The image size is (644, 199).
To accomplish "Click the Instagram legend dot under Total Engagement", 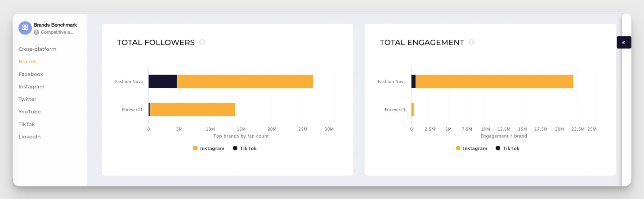I will 458,148.
